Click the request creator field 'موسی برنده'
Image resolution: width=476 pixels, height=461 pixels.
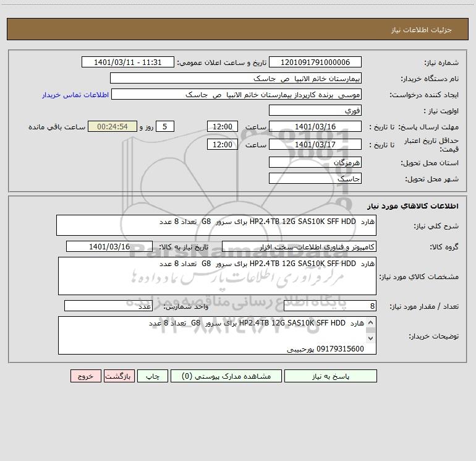(x=237, y=94)
